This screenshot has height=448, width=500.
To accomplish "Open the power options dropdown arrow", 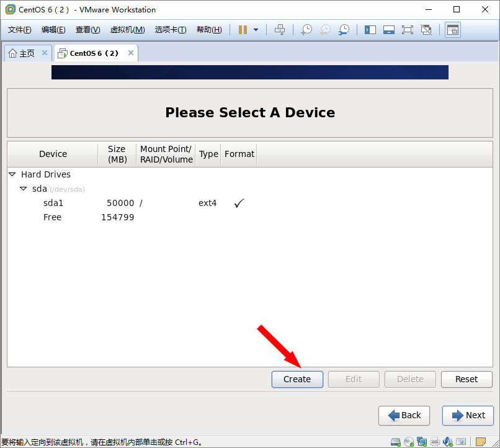I will 256,30.
